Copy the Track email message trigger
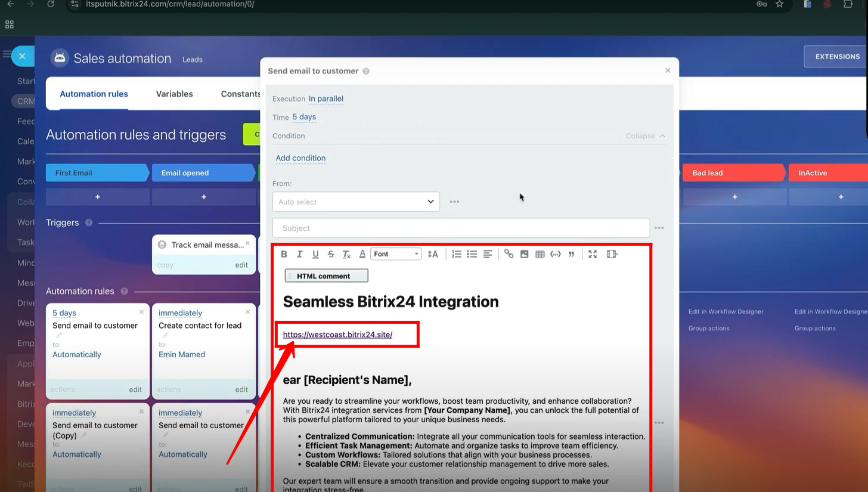868x492 pixels. tap(165, 265)
